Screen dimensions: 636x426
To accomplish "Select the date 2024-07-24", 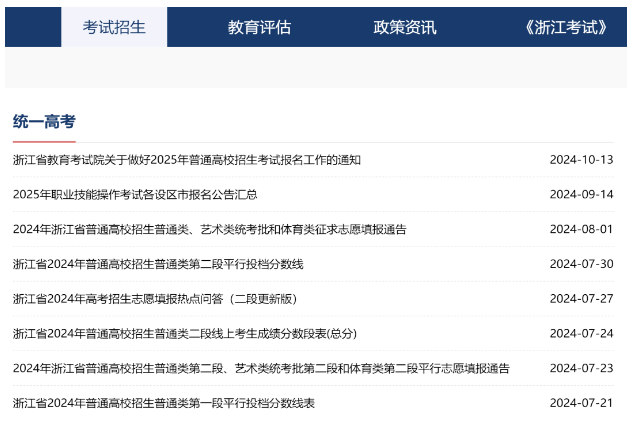I will tap(581, 333).
